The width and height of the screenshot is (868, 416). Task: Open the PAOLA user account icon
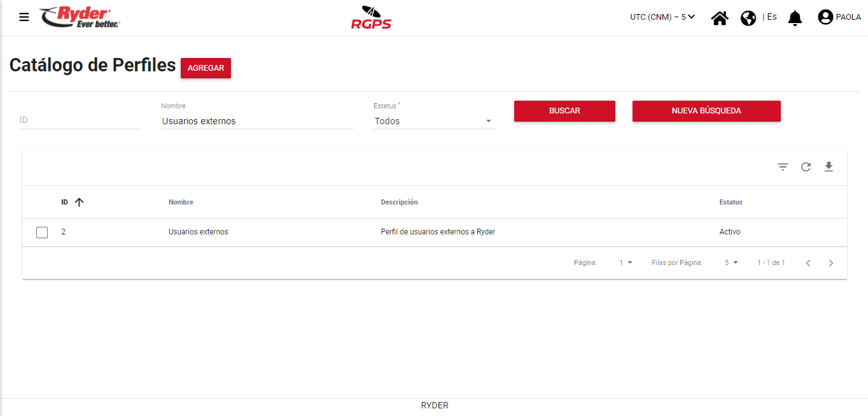point(825,17)
